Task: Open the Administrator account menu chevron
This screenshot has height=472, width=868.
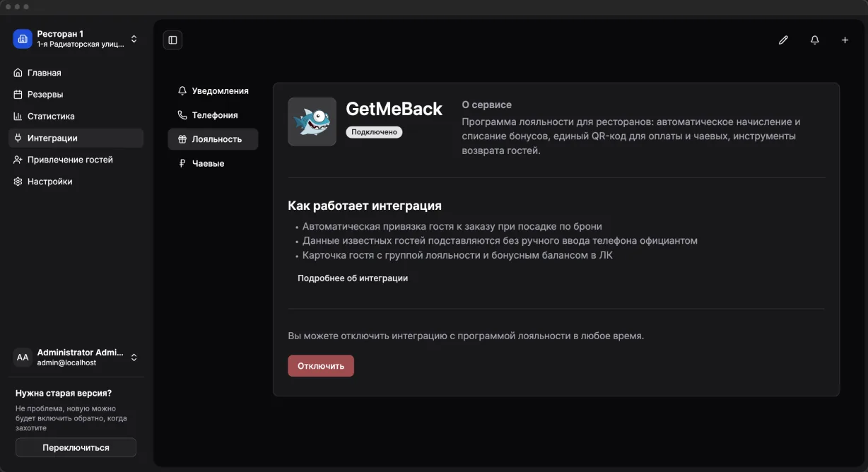Action: pos(134,358)
